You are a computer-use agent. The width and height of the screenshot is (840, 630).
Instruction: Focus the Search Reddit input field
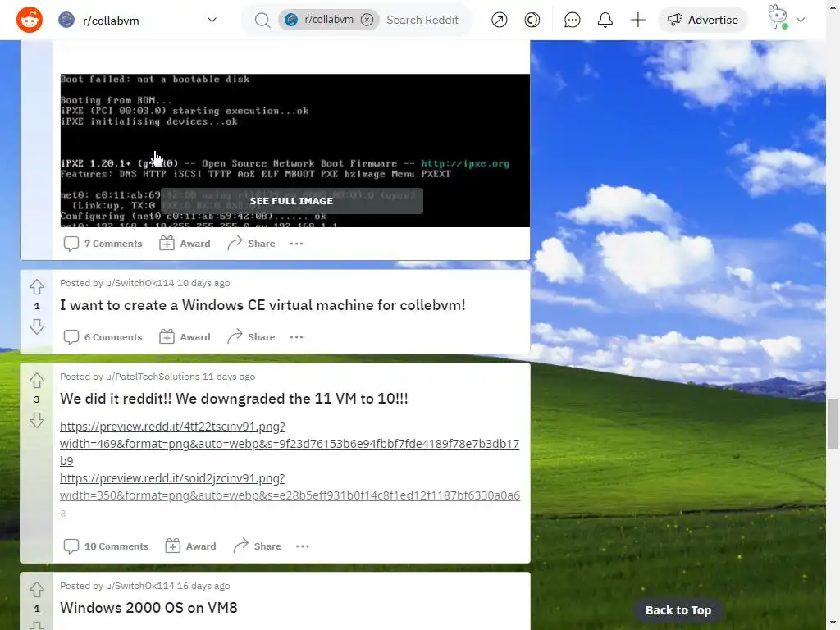(422, 20)
